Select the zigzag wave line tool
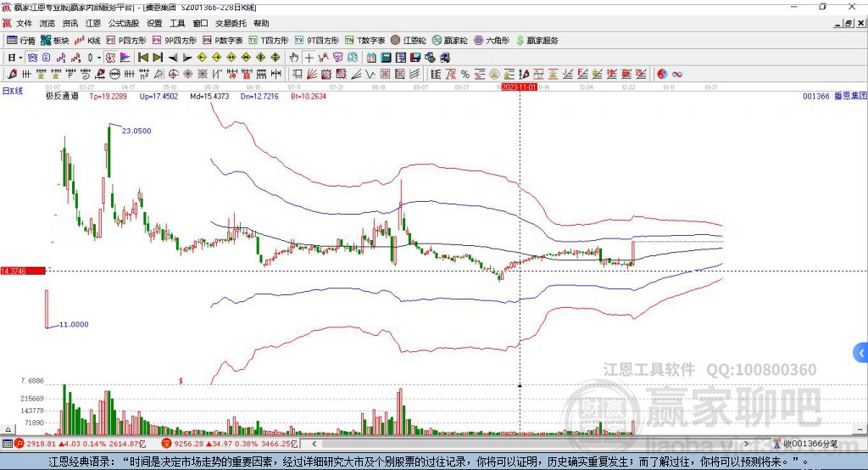The height and width of the screenshot is (470, 868). pyautogui.click(x=370, y=75)
